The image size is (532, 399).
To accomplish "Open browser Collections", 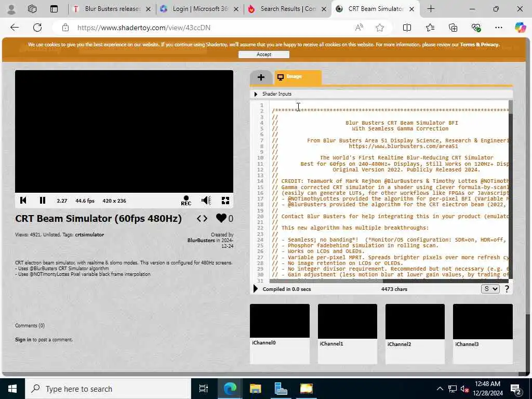I will point(453,28).
